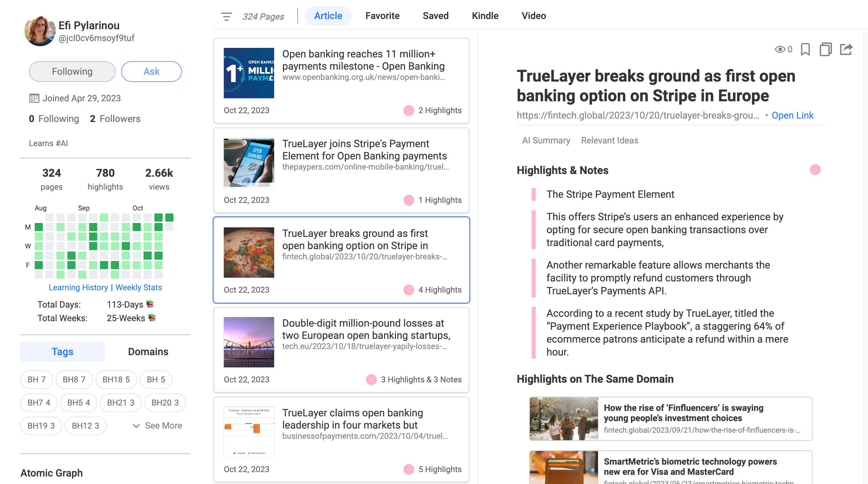Click the 4 Highlights label on selected card
Screen dimensions: 868x484
point(440,290)
